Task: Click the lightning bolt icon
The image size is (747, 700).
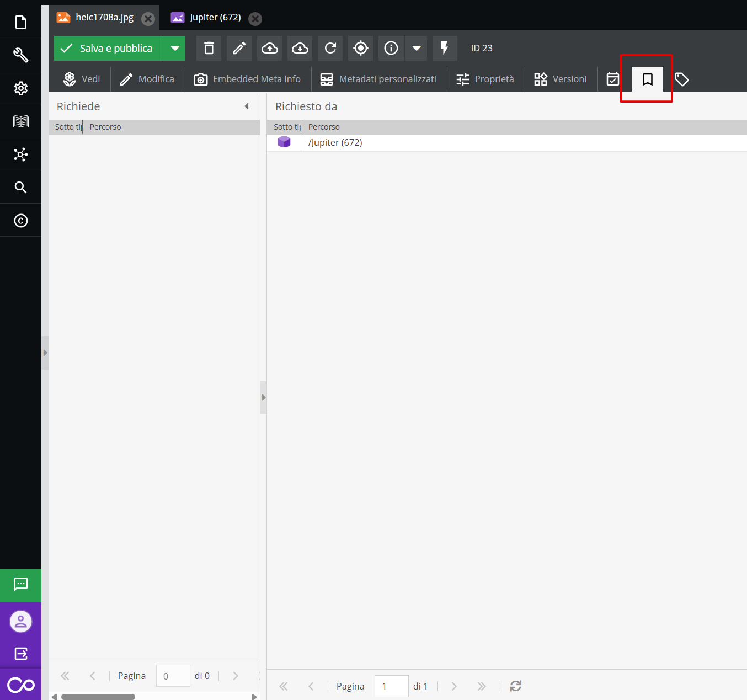Action: [444, 49]
